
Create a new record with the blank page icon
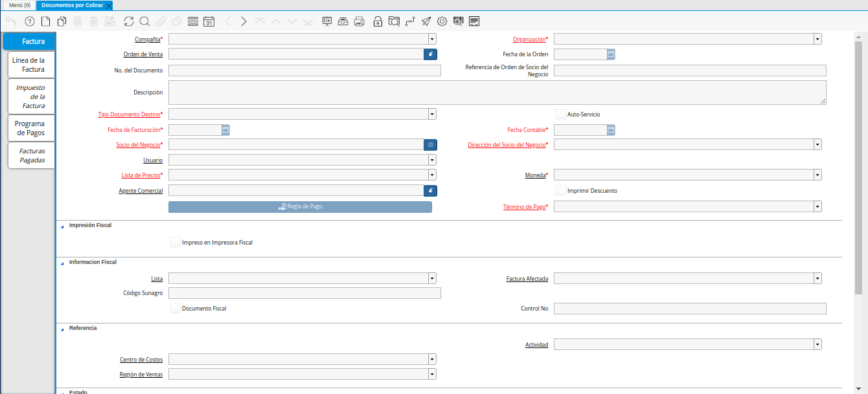[45, 21]
